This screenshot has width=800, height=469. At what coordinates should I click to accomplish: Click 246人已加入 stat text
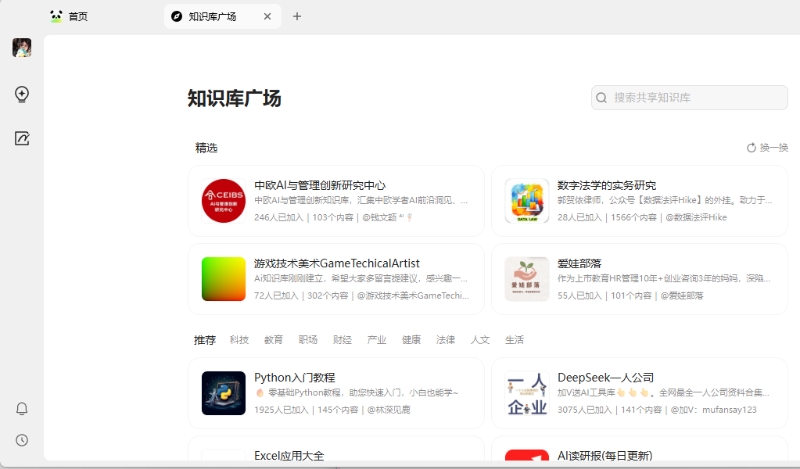tap(279, 217)
